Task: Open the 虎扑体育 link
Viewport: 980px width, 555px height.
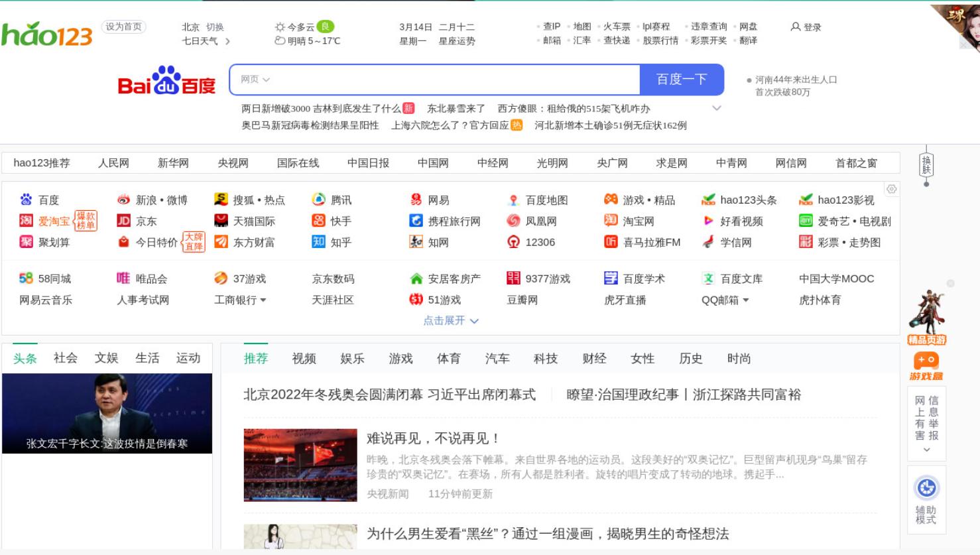Action: point(820,300)
